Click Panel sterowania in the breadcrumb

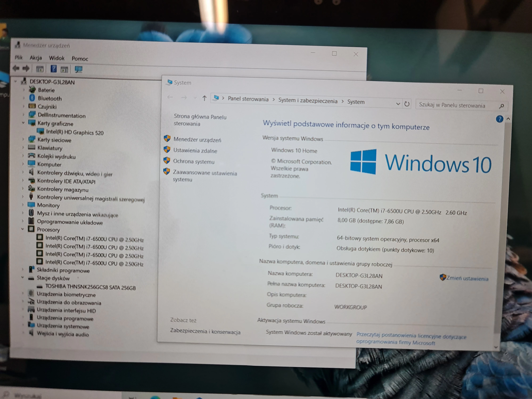pos(248,99)
